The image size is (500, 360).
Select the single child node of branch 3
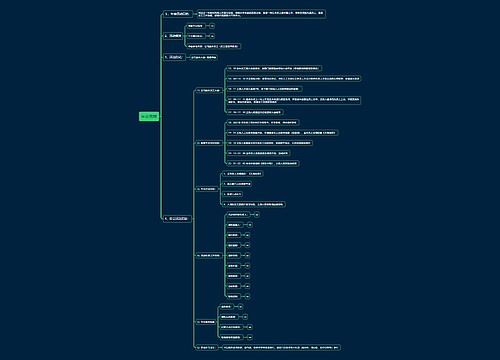coord(204,57)
